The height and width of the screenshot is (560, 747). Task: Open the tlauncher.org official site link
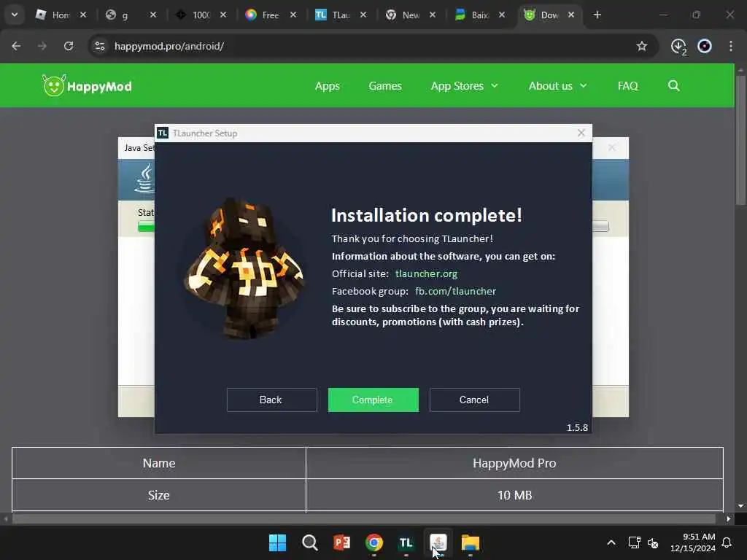(426, 274)
